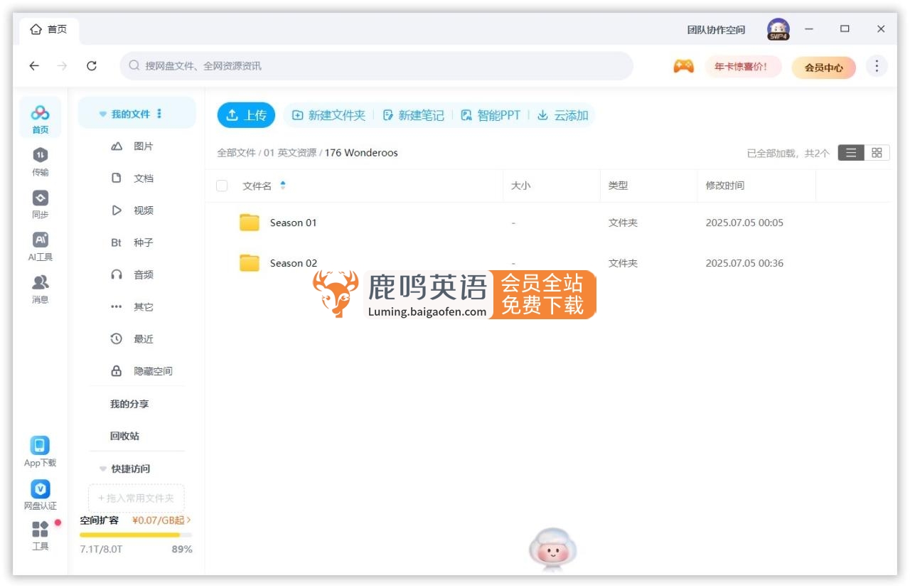Click the 智能PPT toolbar icon

click(x=465, y=114)
